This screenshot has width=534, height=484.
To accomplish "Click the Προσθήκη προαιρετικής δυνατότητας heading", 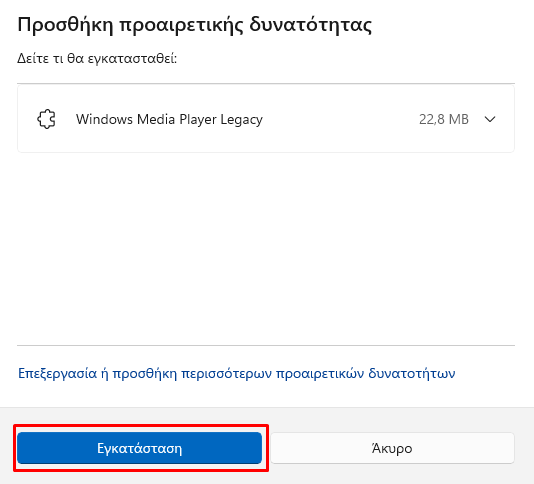I will [x=194, y=25].
